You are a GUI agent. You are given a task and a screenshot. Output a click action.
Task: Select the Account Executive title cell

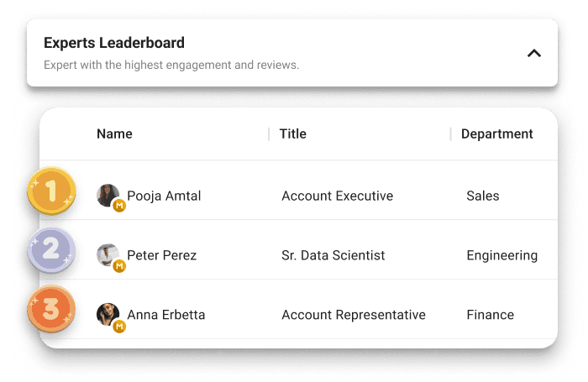[x=337, y=196]
